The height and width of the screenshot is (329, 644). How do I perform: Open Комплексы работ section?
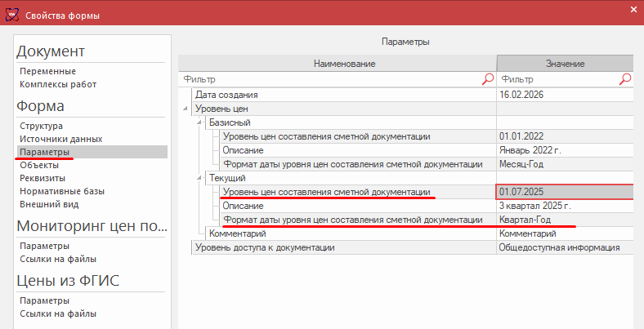tap(58, 84)
